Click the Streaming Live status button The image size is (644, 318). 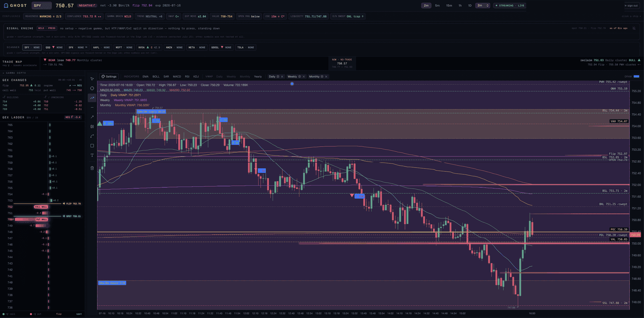point(510,5)
